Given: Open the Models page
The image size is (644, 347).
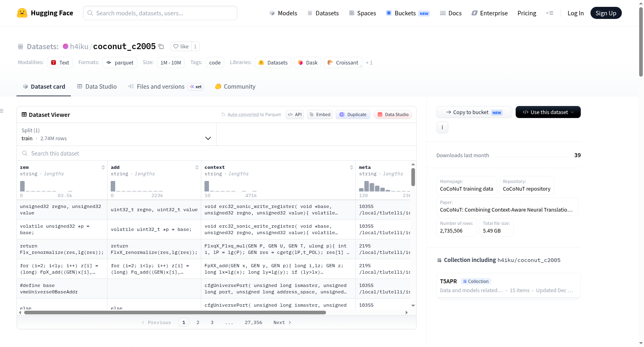Looking at the screenshot, I should tap(283, 13).
